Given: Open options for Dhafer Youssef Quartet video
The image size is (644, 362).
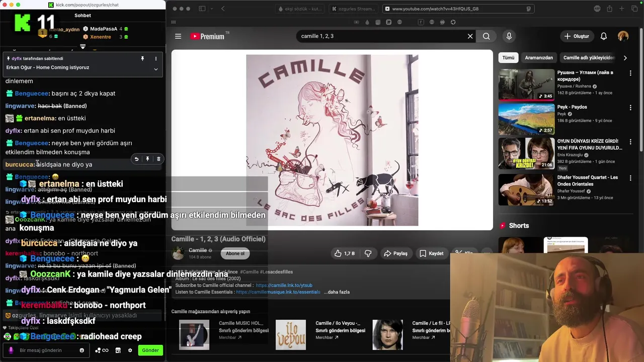Looking at the screenshot, I should [x=630, y=178].
